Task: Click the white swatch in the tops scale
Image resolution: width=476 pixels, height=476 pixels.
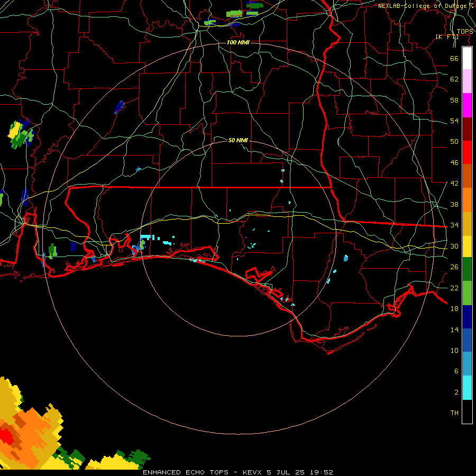Action: [x=467, y=58]
